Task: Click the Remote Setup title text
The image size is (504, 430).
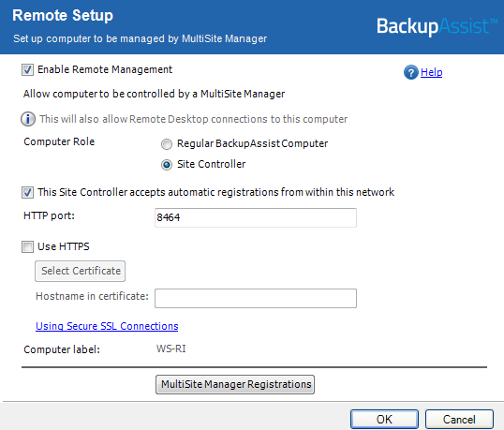Action: pyautogui.click(x=63, y=15)
